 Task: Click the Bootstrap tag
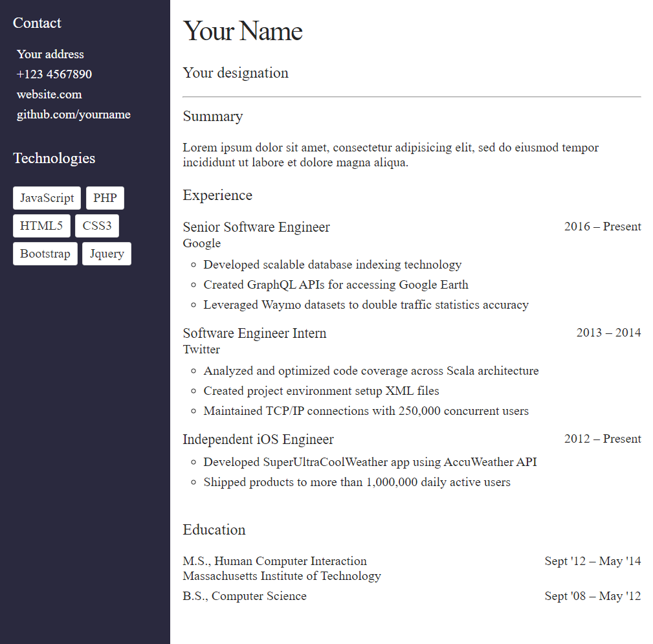pos(45,254)
